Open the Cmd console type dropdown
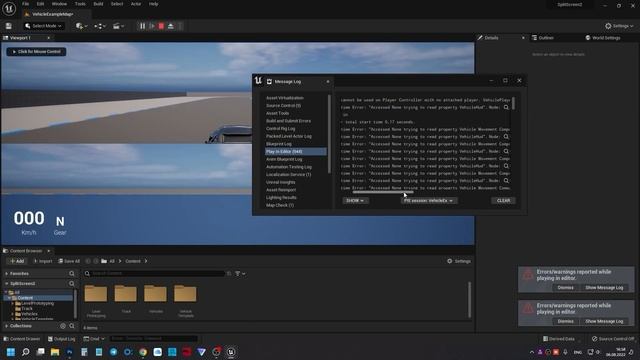Viewport: 640px width, 360px height. coord(94,339)
